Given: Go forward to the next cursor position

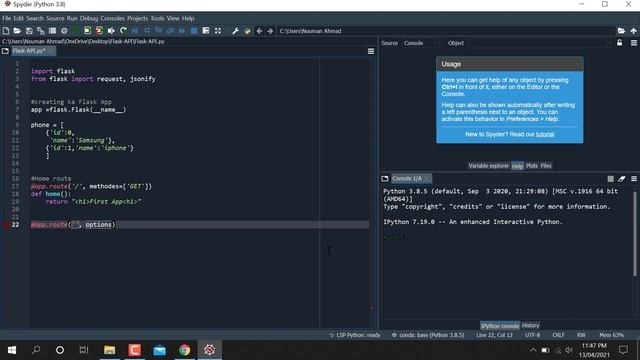Looking at the screenshot, I should (270, 31).
